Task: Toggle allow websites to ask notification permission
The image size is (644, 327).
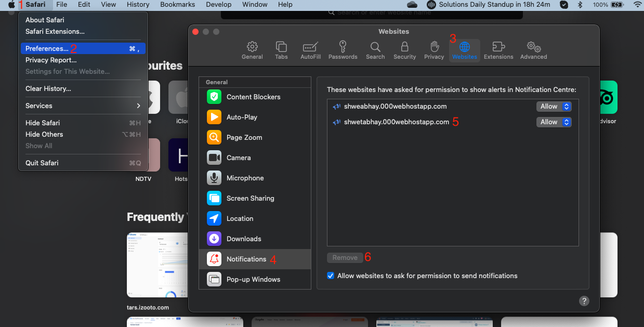Action: [331, 276]
